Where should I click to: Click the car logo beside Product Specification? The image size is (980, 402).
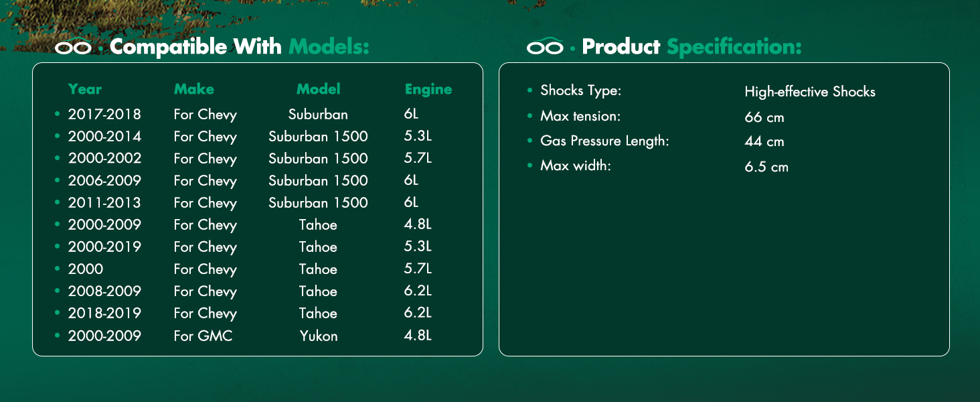pyautogui.click(x=545, y=46)
